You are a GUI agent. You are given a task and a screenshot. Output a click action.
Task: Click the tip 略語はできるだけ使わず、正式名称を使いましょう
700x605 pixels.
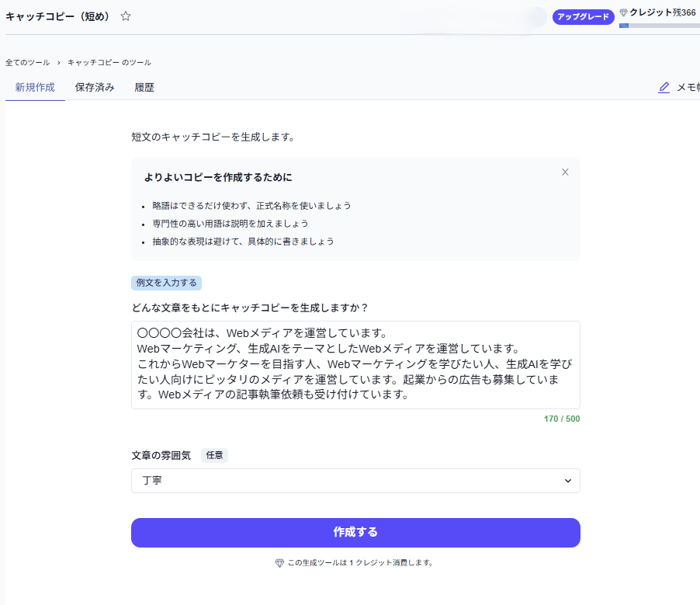[251, 206]
